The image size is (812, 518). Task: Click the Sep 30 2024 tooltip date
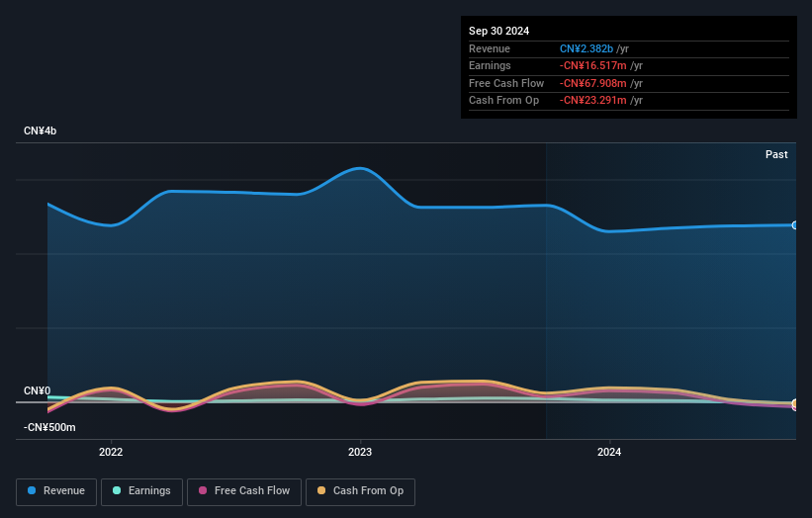coord(498,31)
